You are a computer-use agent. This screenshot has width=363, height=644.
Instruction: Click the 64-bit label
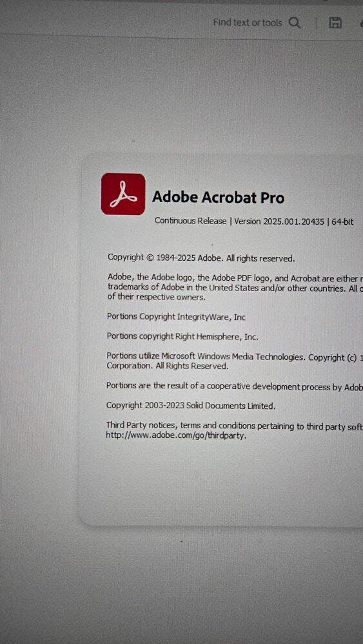(x=342, y=222)
